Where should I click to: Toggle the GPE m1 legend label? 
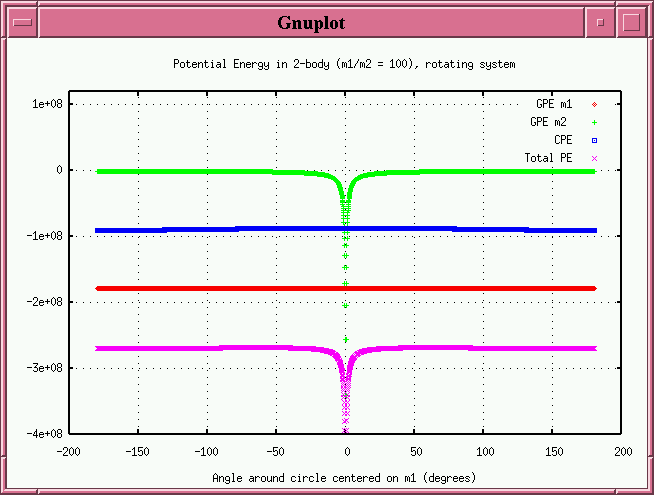click(x=554, y=104)
